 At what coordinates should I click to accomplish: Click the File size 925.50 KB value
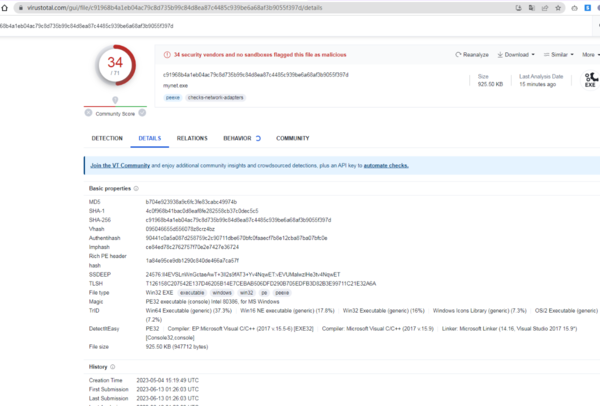pos(177,347)
